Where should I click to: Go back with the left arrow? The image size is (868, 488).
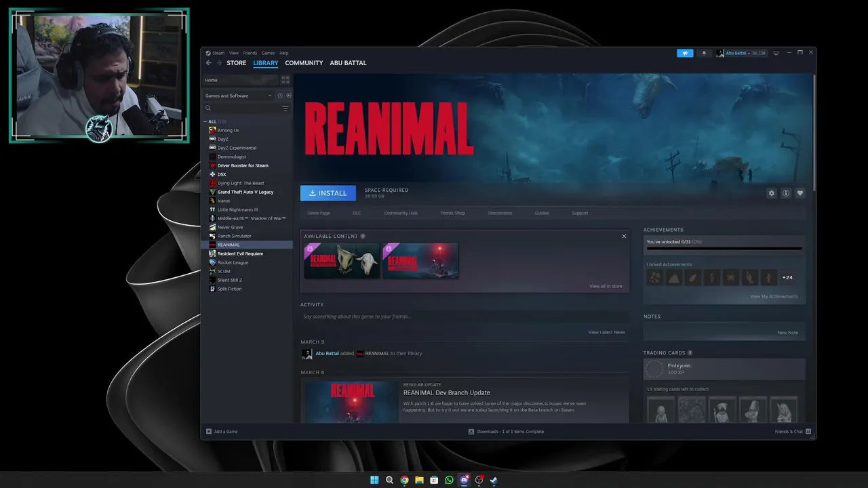[x=209, y=63]
